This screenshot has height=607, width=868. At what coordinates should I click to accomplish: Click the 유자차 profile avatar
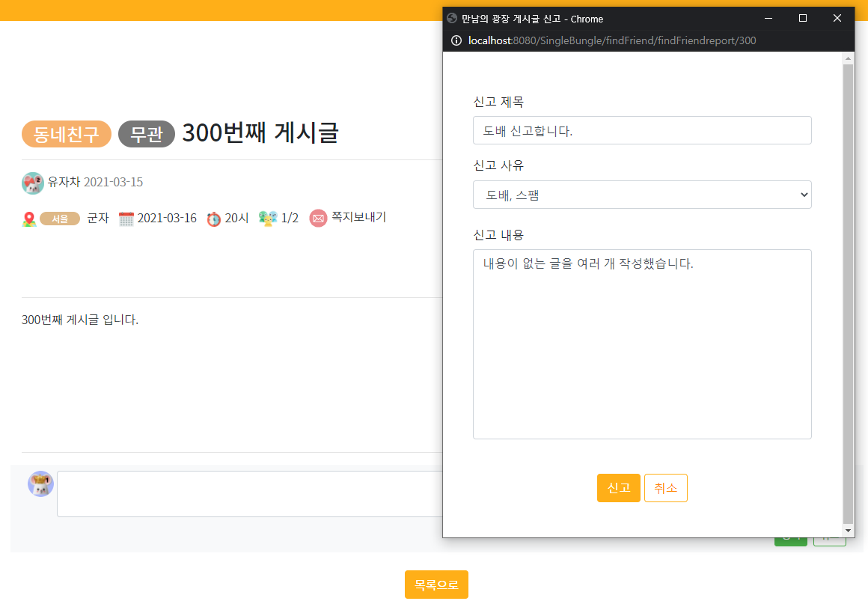point(33,183)
